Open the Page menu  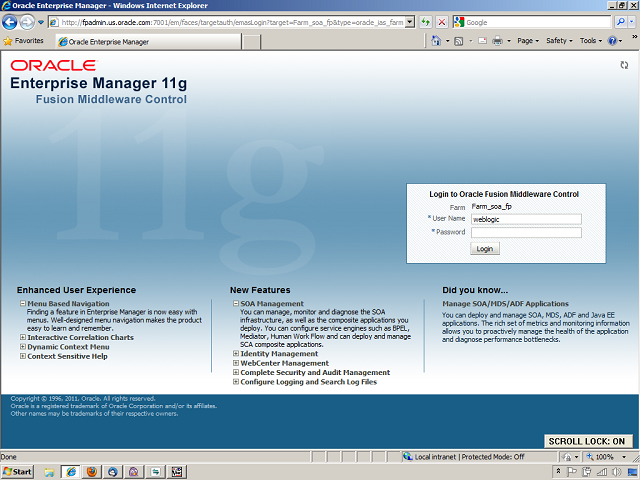pos(528,41)
